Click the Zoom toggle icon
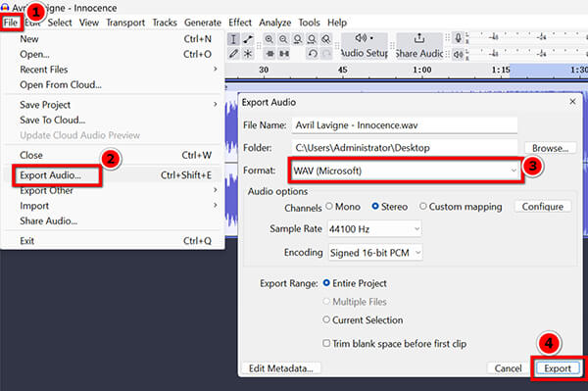The image size is (588, 391). pos(326,39)
